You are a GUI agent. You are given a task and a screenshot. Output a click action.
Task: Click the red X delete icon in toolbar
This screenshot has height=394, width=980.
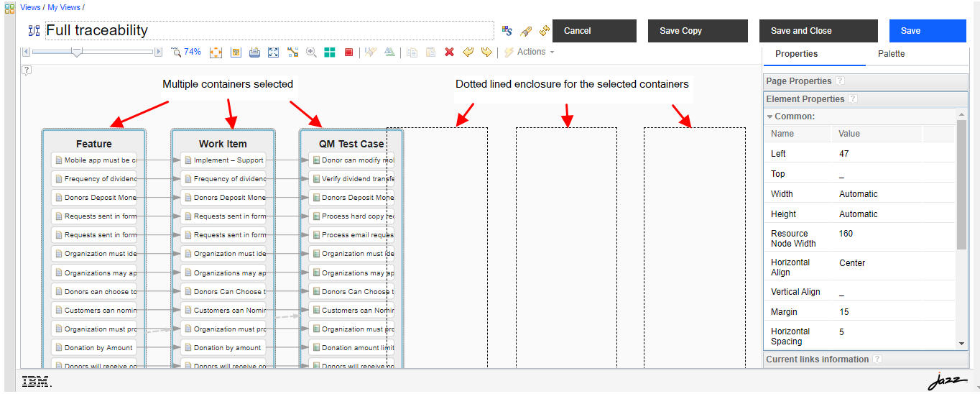pyautogui.click(x=450, y=52)
